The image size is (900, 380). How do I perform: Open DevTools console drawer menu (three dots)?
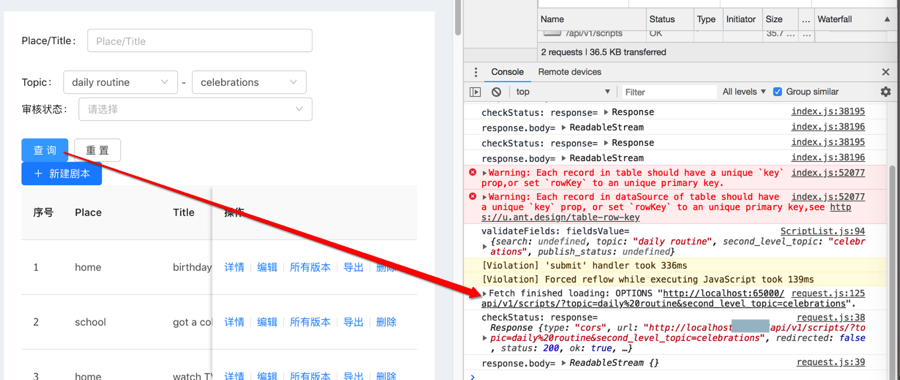(475, 72)
